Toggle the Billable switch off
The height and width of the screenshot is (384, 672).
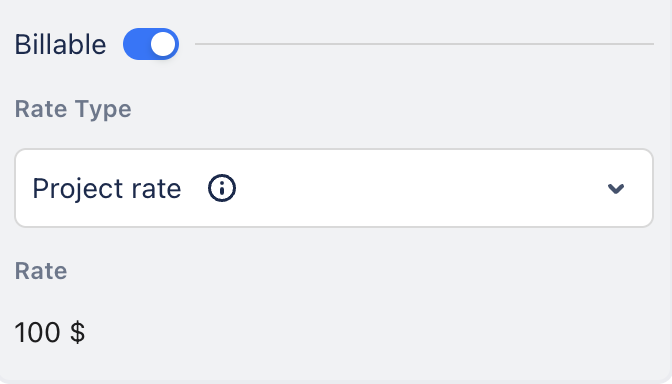151,44
